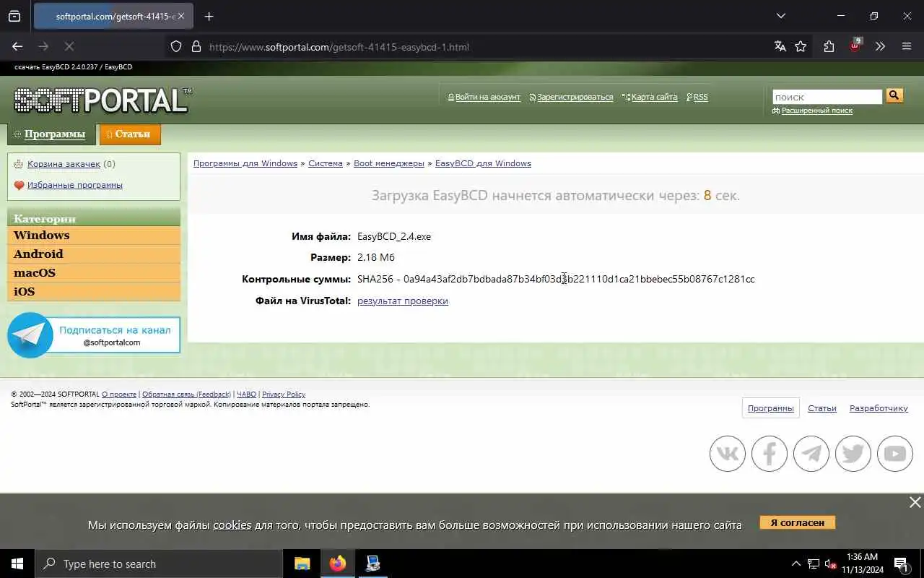Open cookies policy link in banner
Image resolution: width=924 pixels, height=578 pixels.
point(232,525)
